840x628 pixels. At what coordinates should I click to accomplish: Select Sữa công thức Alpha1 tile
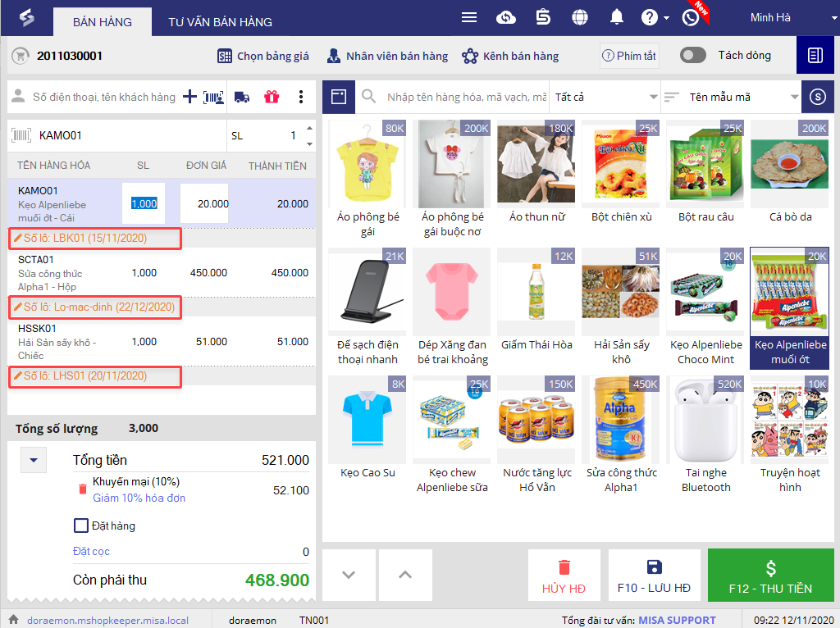click(x=622, y=435)
